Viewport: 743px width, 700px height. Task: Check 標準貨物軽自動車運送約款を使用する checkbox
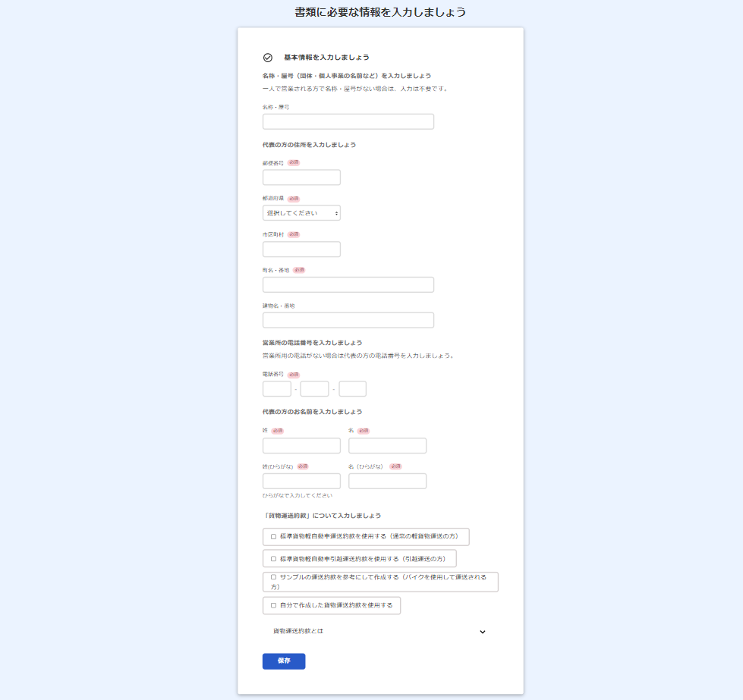(x=273, y=537)
